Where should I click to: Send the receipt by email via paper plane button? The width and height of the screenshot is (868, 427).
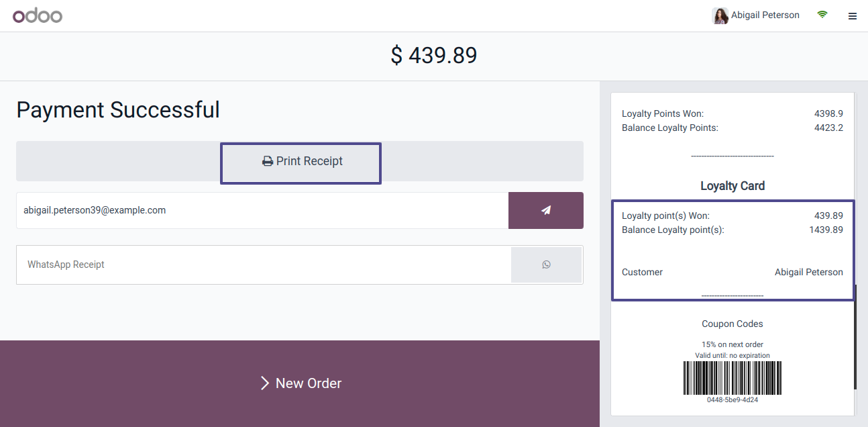point(545,210)
